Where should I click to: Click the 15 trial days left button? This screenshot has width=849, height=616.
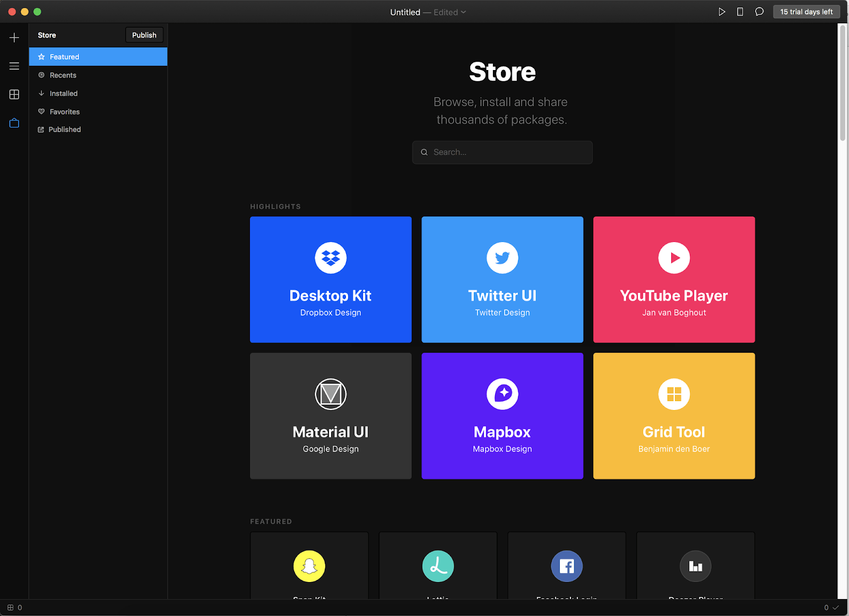coord(806,12)
